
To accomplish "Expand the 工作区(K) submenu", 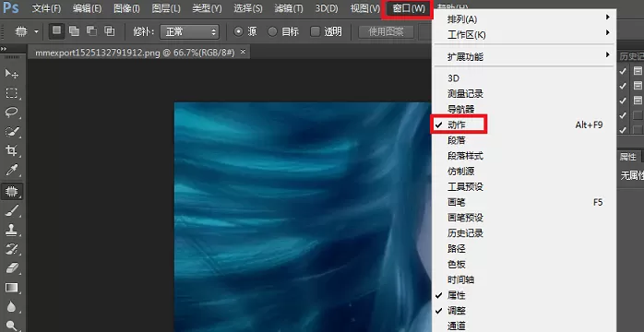I will [524, 35].
